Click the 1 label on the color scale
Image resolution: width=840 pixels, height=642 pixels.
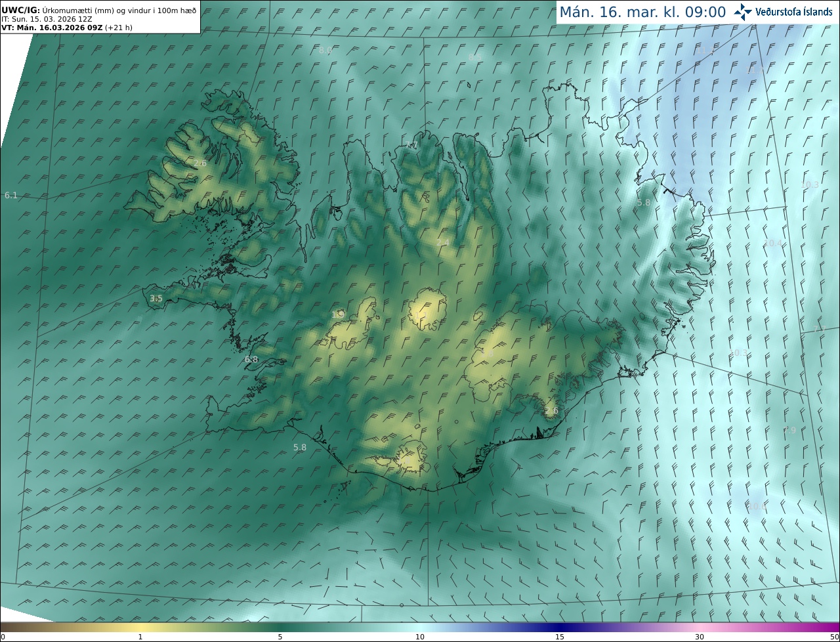pyautogui.click(x=140, y=637)
